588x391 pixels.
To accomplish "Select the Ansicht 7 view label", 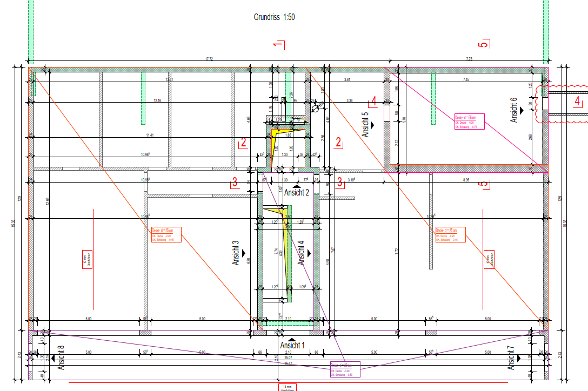I will click(x=512, y=357).
